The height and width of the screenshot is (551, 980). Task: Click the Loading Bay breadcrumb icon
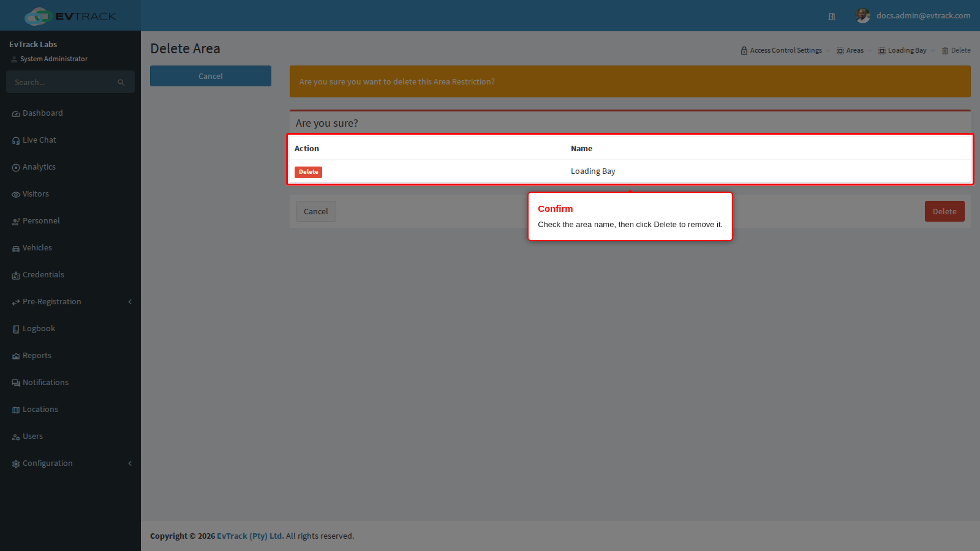[882, 51]
